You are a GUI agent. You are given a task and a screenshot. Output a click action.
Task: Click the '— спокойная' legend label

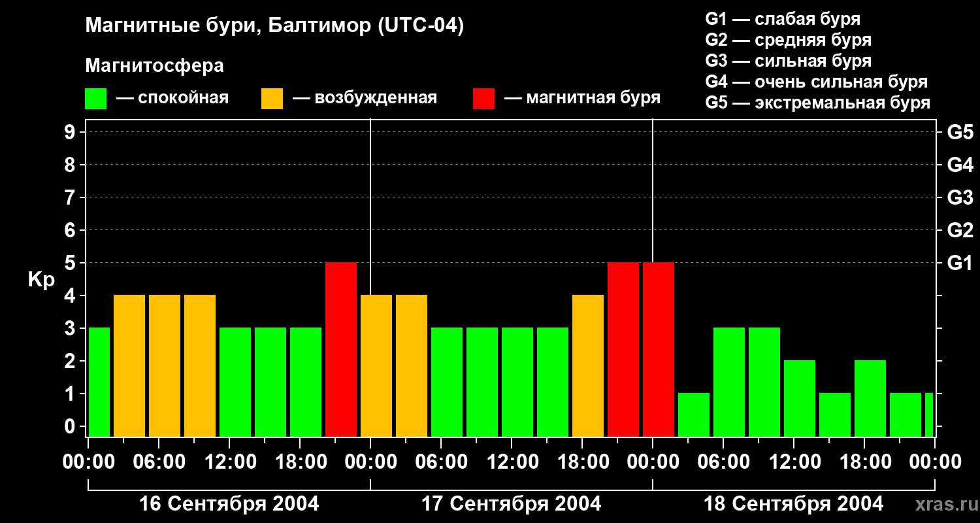click(172, 98)
